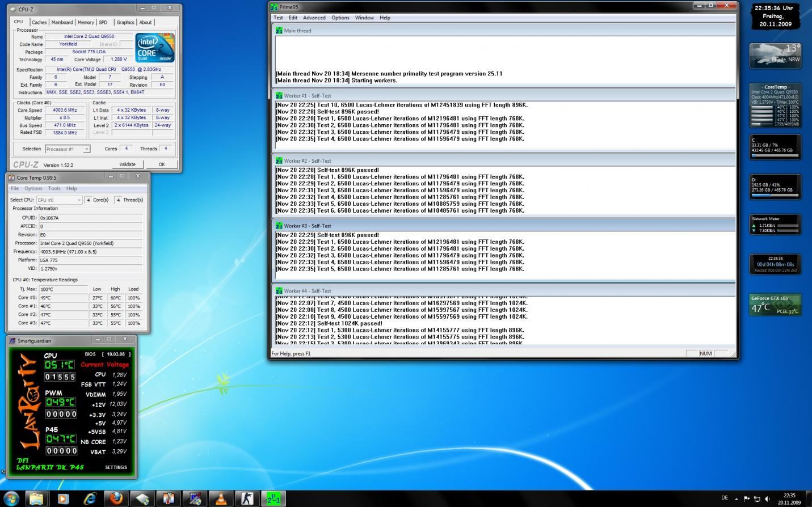The width and height of the screenshot is (812, 507).
Task: Click the Show desktop strip
Action: [x=809, y=498]
